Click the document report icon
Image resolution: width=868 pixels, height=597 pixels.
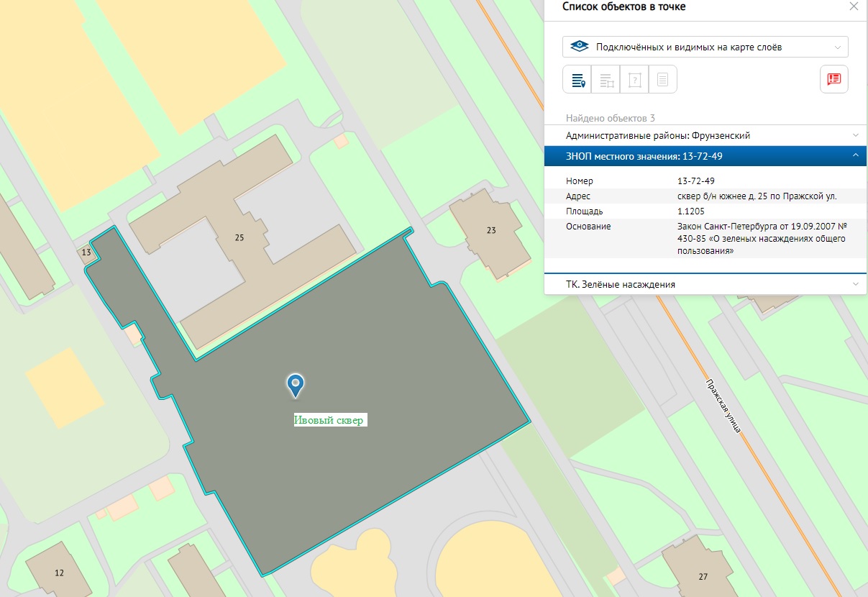[663, 80]
